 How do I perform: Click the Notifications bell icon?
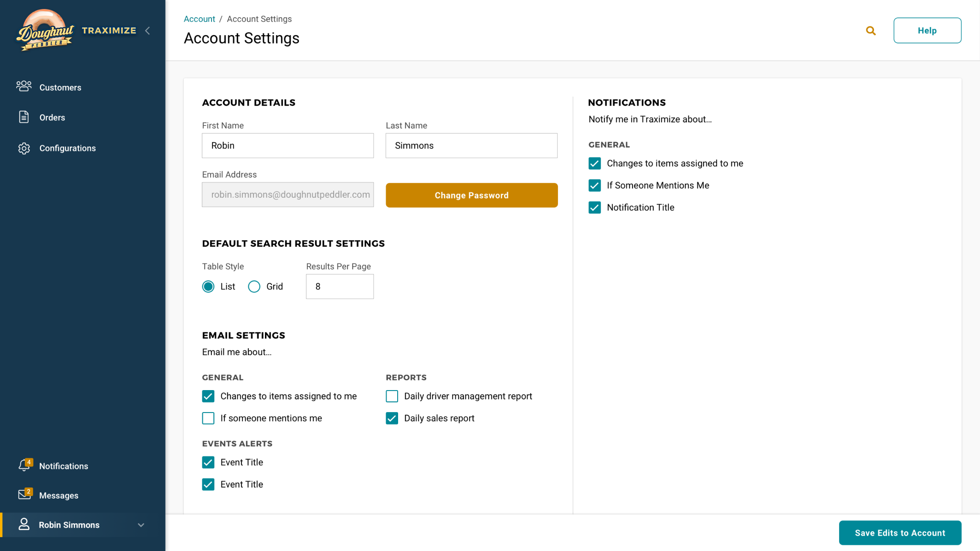point(24,466)
